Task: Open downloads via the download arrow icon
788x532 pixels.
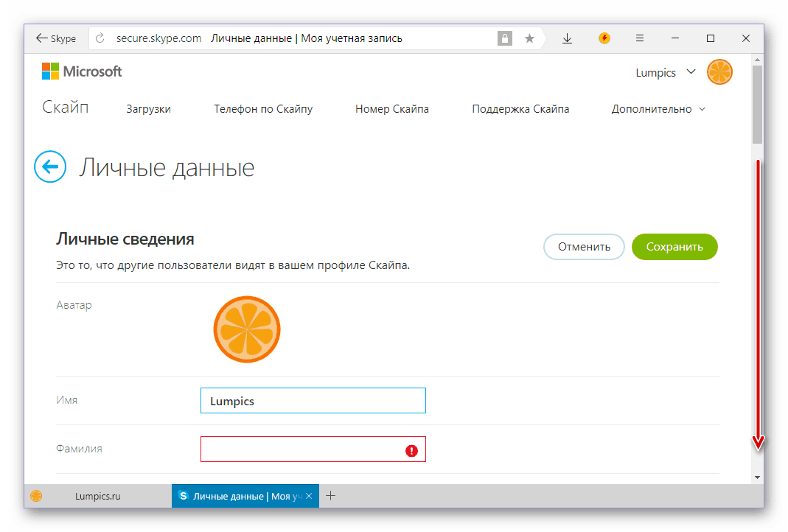Action: click(x=567, y=38)
